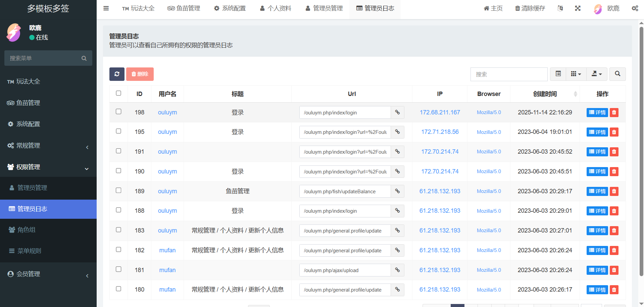Click the link icon beside the /ouluym.php/ajax/upload URL
The height and width of the screenshot is (307, 644).
click(x=397, y=270)
